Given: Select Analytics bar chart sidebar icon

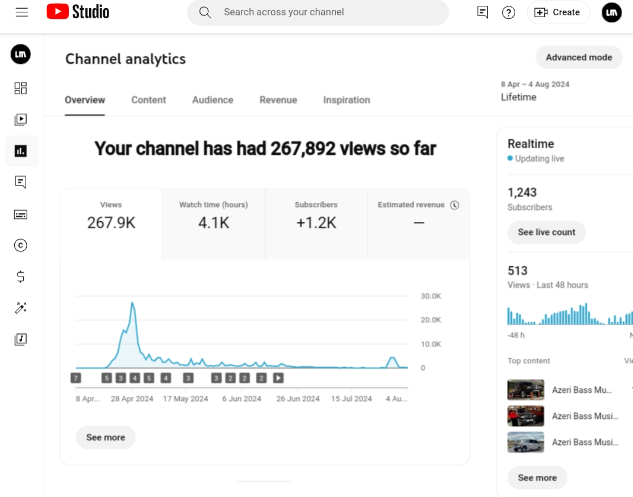Looking at the screenshot, I should (x=21, y=151).
